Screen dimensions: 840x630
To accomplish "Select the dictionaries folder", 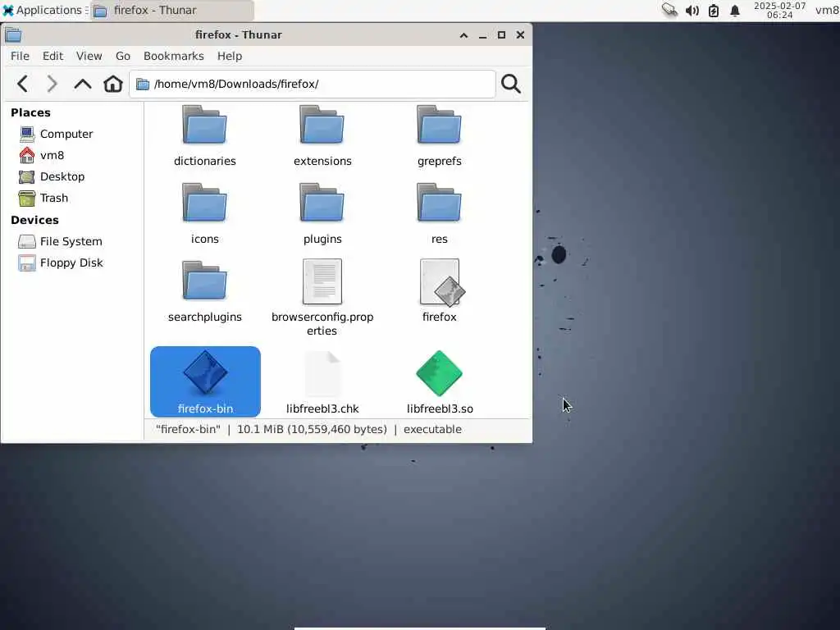I will pos(204,136).
